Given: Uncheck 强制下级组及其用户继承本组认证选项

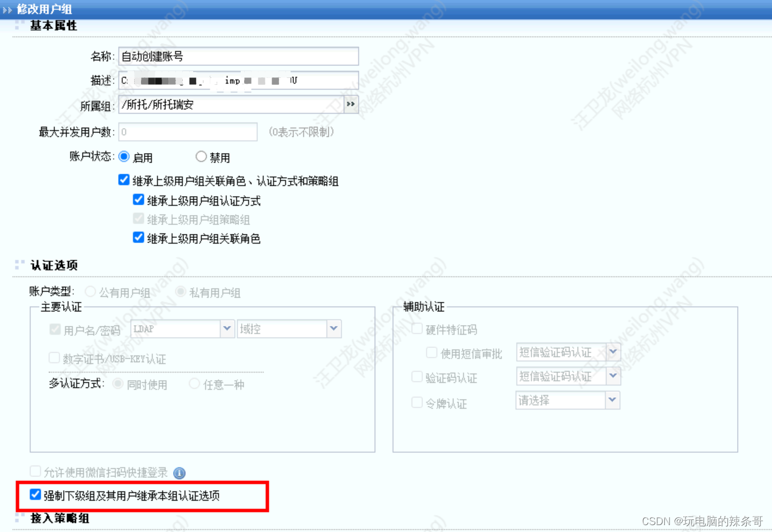Looking at the screenshot, I should [x=36, y=494].
